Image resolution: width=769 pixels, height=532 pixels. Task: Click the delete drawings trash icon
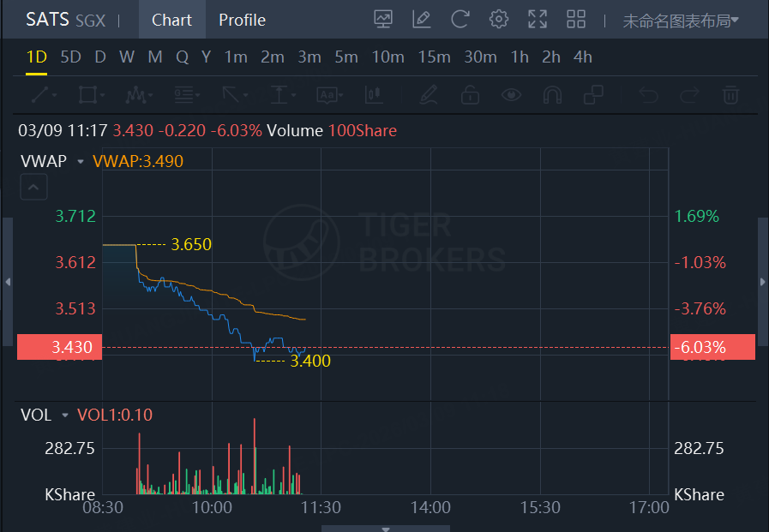[x=730, y=94]
